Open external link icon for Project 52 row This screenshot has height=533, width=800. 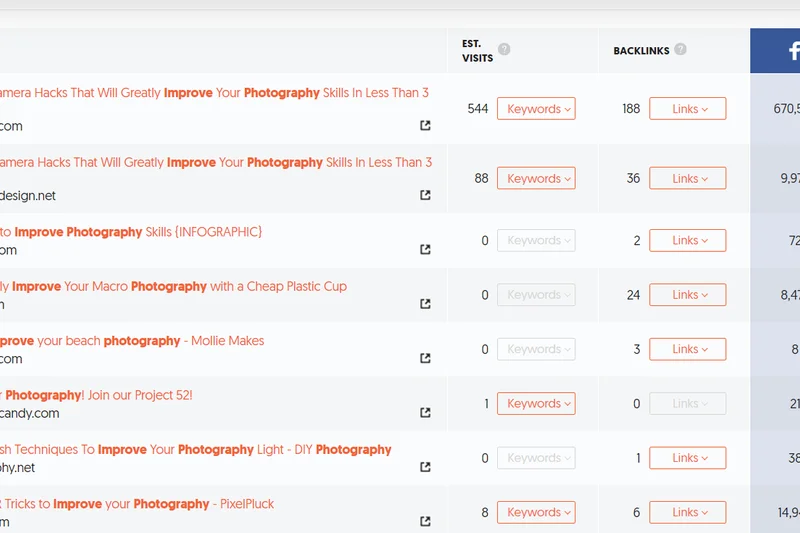click(425, 412)
